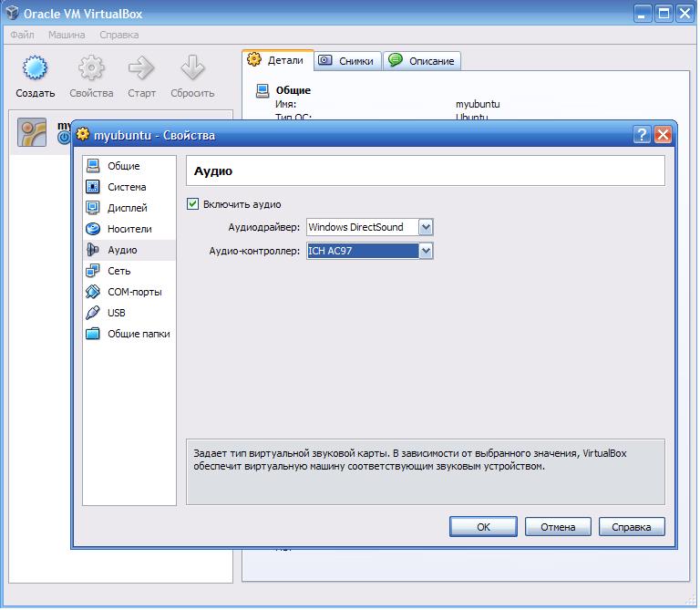Open the Общие settings category icon
This screenshot has width=700, height=610.
click(93, 166)
